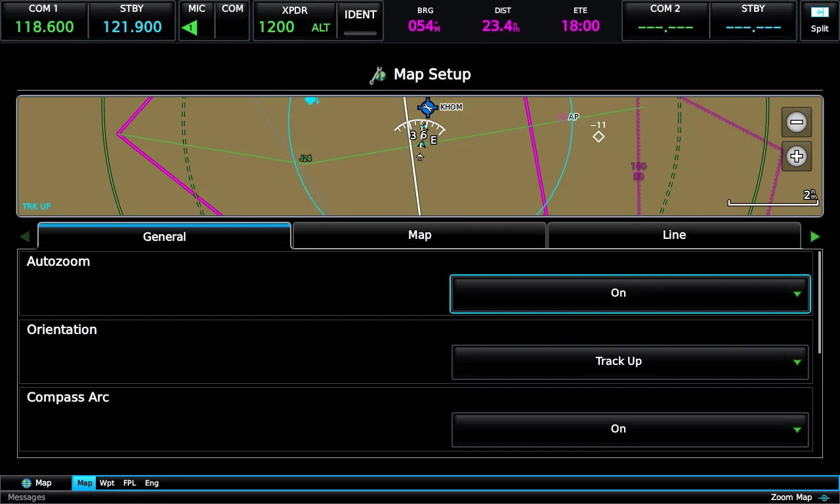Click the Autozoom setting label
This screenshot has height=504, width=840.
click(x=58, y=261)
